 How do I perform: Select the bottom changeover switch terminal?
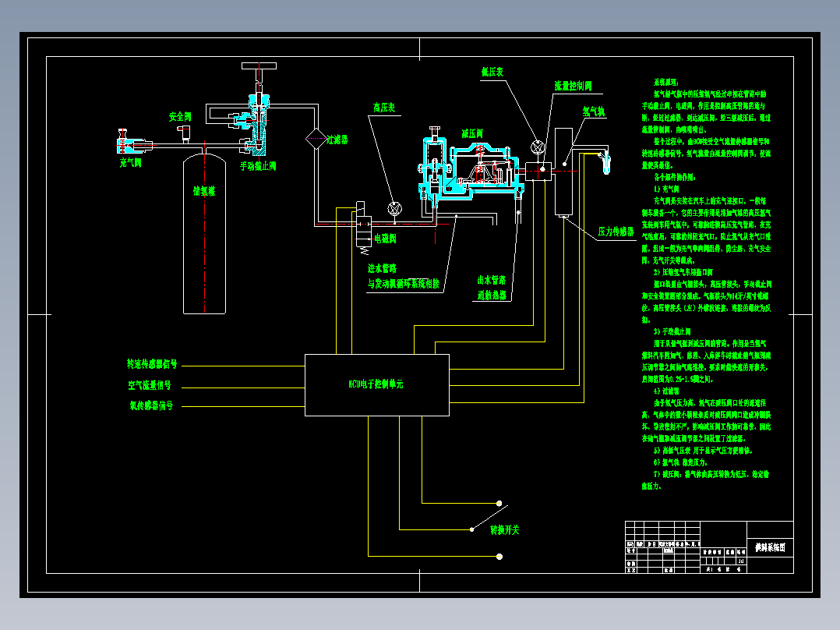(499, 557)
